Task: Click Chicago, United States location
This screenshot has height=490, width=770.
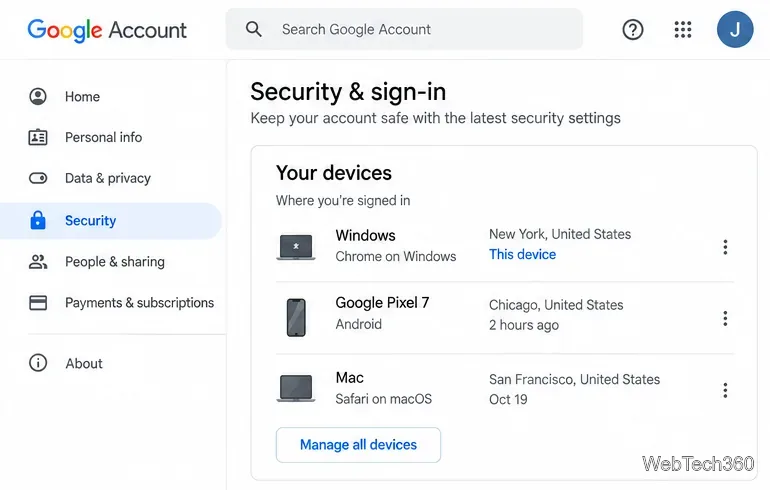Action: [x=556, y=305]
